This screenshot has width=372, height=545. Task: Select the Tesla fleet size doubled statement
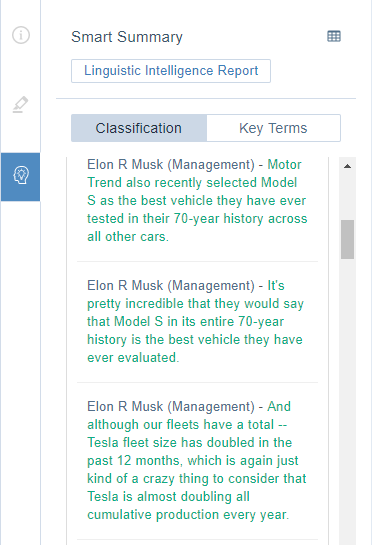197,461
